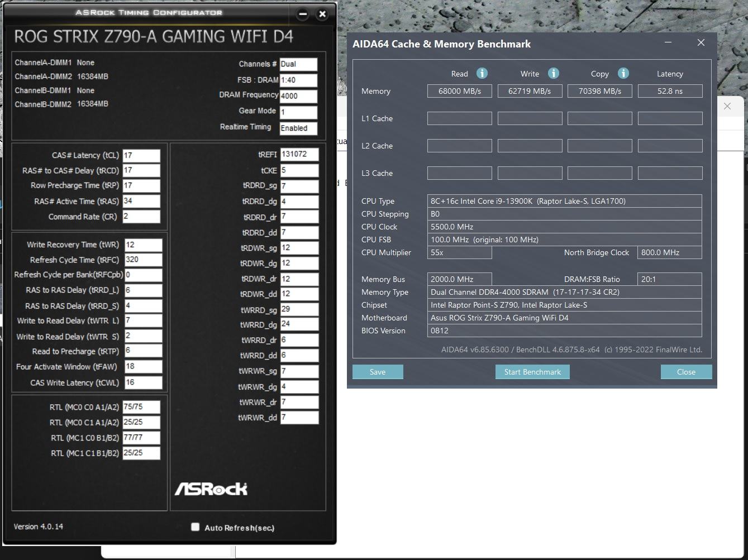Select the Row Precharge Time (tRP) field
Image resolution: width=748 pixels, height=560 pixels.
[x=141, y=185]
